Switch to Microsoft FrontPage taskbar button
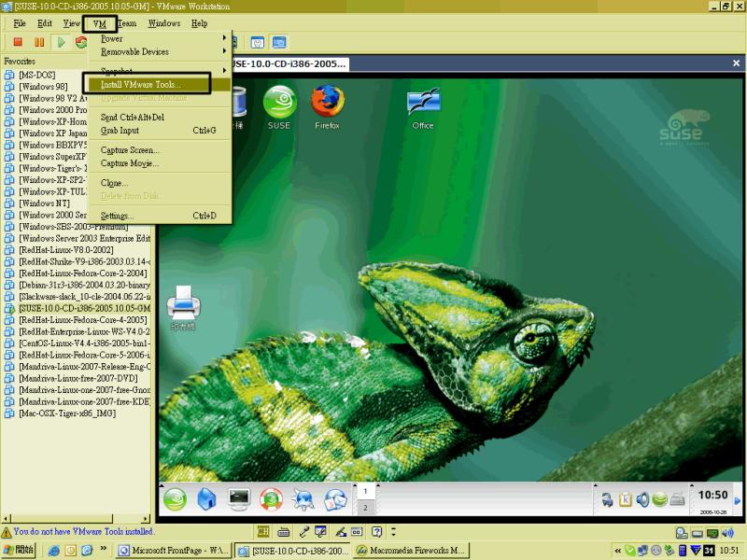747x560 pixels. (x=174, y=551)
